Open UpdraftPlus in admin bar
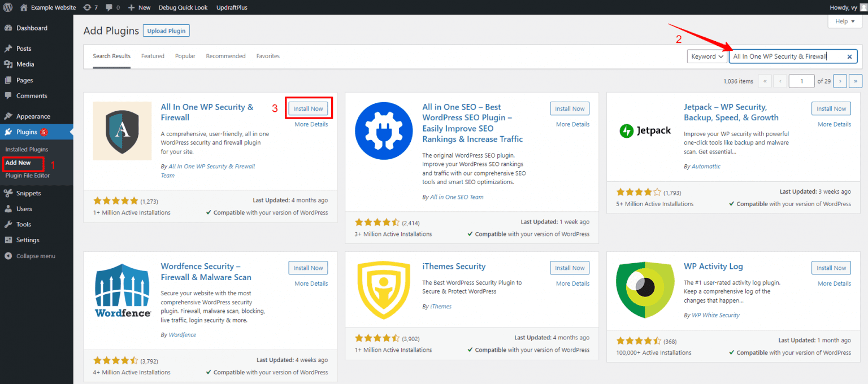The width and height of the screenshot is (868, 384). (x=232, y=7)
